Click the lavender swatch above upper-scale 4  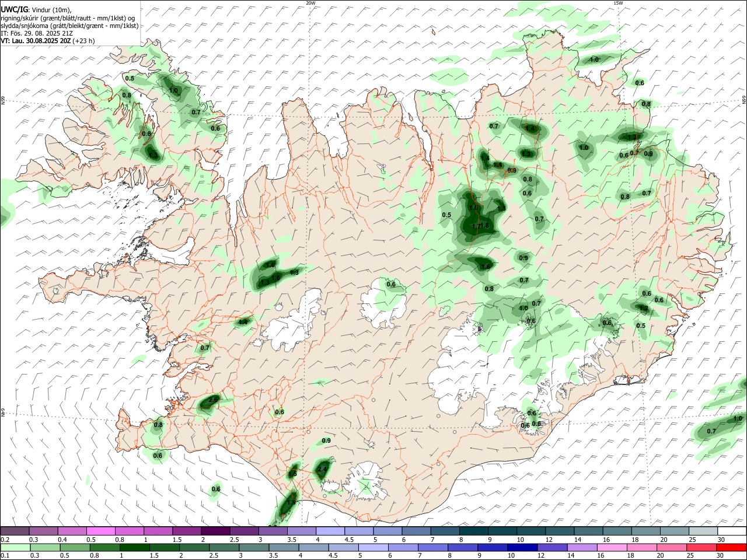(330, 531)
